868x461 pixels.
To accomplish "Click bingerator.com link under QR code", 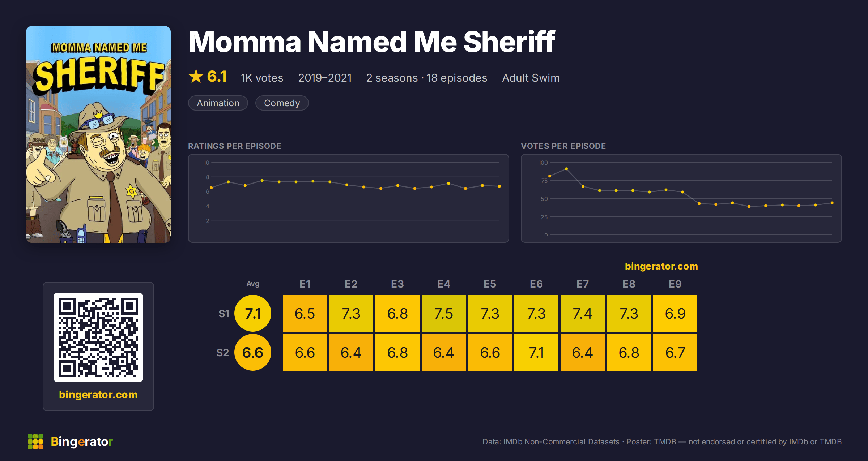I will click(98, 394).
